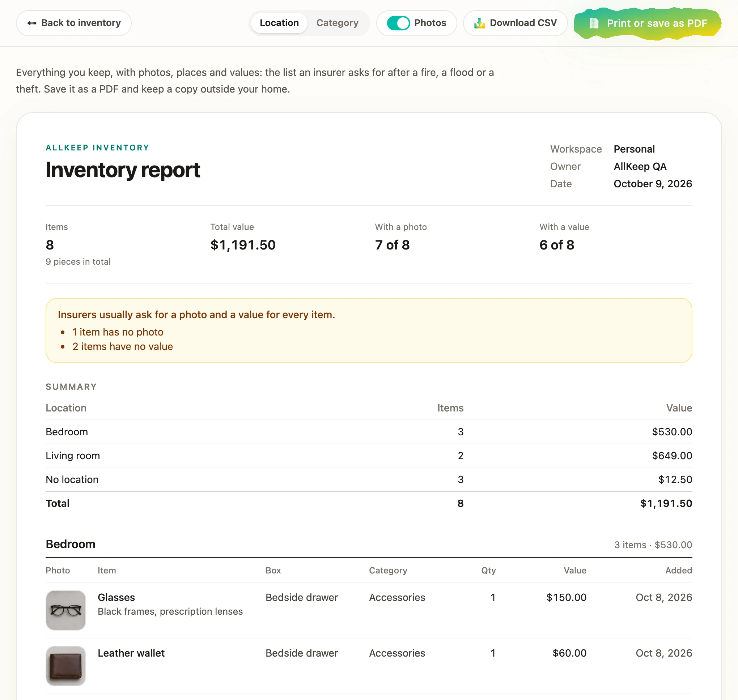This screenshot has width=738, height=700.
Task: Click the Download CSV icon
Action: (x=479, y=23)
